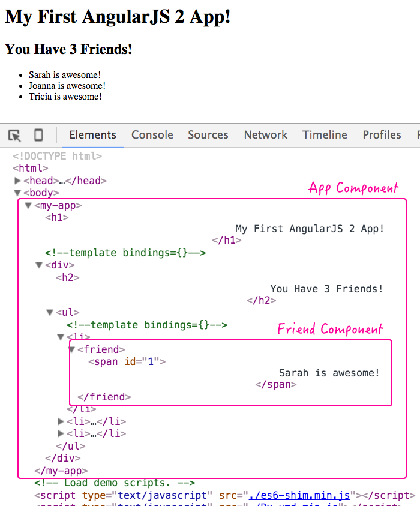Screen dimensions: 420x506
Task: Click 'Joanna is awesome!' list item
Action: [x=67, y=85]
